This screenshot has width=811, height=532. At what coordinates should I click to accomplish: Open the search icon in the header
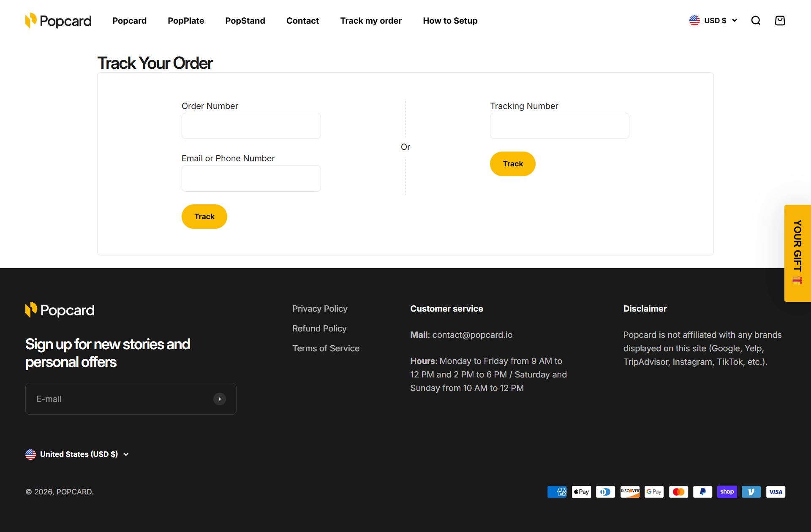[x=756, y=21]
